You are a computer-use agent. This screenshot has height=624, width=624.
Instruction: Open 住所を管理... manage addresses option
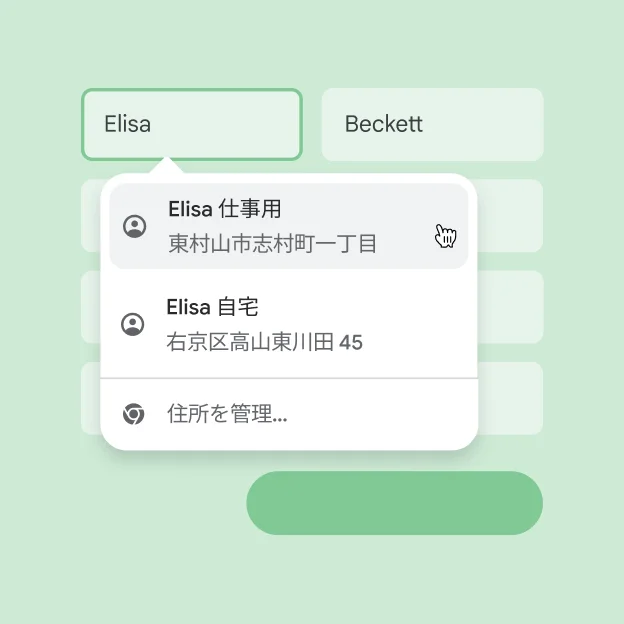click(227, 414)
